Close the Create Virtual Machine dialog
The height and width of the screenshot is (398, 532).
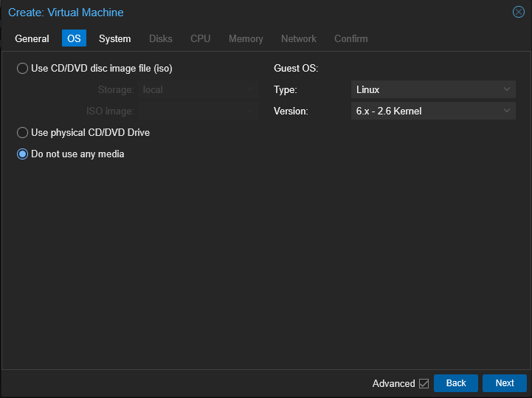coord(519,13)
